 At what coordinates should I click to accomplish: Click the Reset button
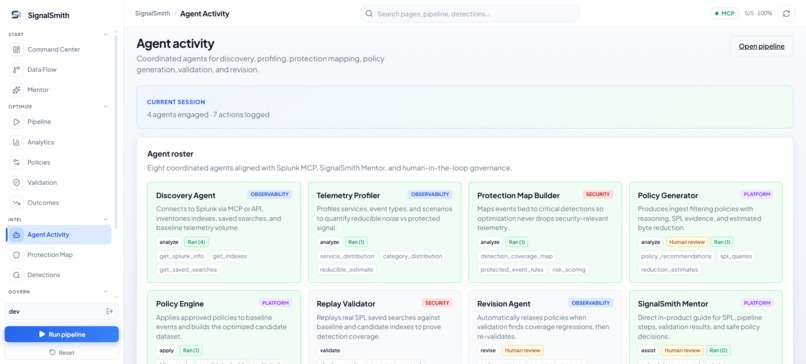62,353
